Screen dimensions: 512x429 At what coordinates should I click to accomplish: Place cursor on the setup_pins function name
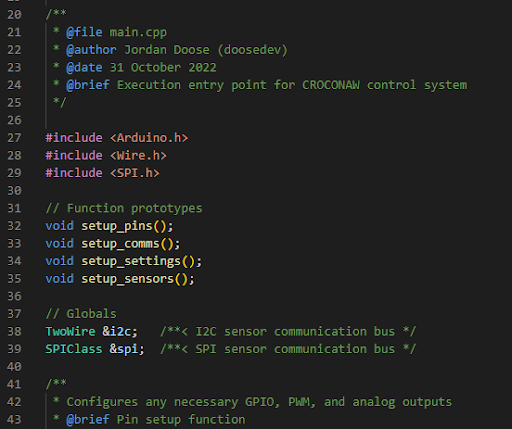click(x=117, y=226)
